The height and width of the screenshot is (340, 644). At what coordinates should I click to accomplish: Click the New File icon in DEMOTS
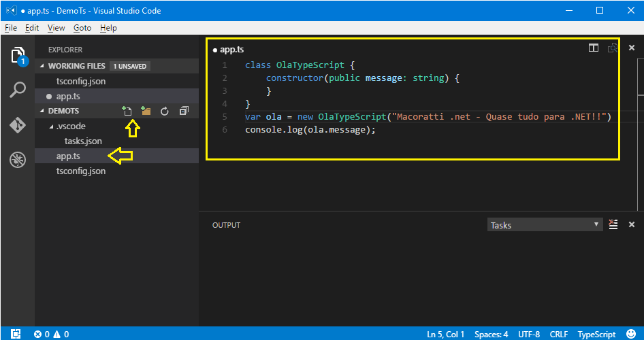(127, 111)
